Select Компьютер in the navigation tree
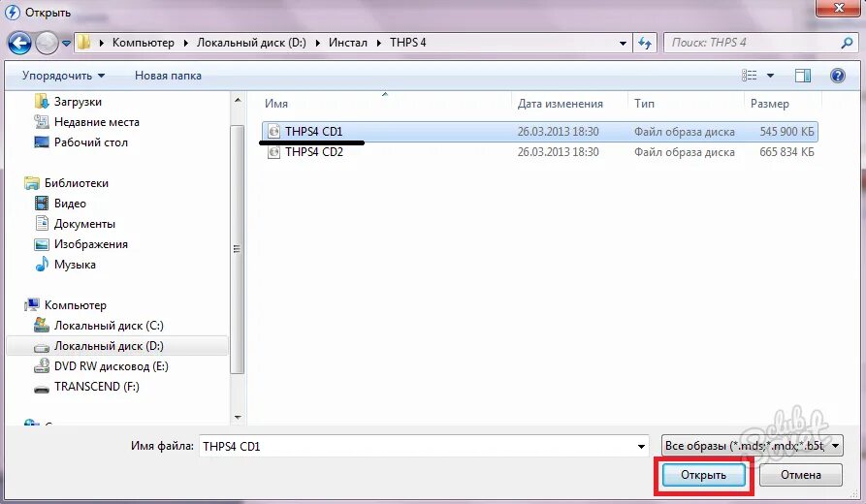Screen dimensions: 866x504 [x=75, y=305]
